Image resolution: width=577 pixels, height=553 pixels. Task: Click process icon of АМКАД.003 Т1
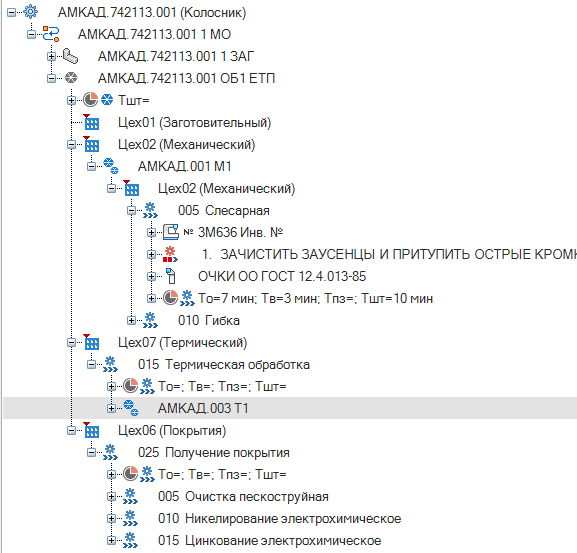pos(131,408)
